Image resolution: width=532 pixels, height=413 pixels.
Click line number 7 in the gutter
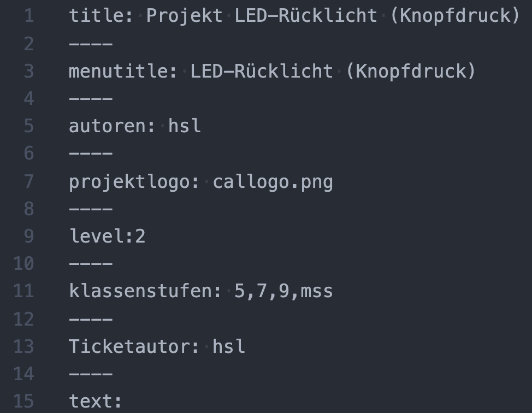pos(28,181)
